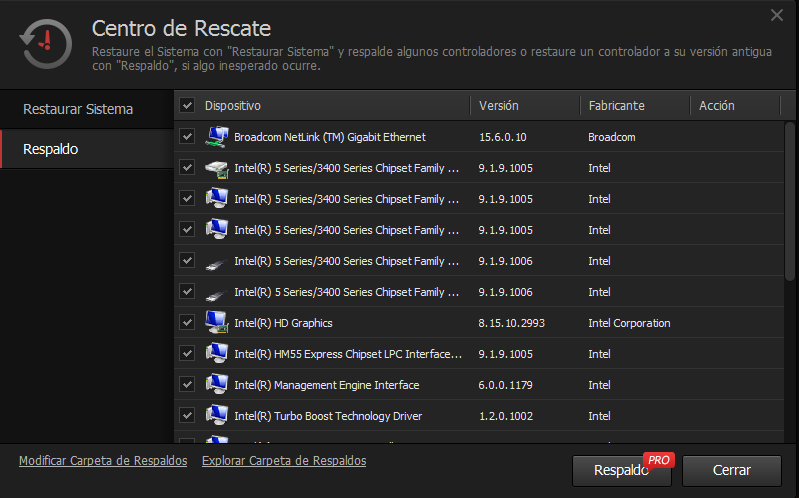This screenshot has height=498, width=799.
Task: Click version 9.1.9.1005 in the HM55 row
Action: click(x=505, y=354)
